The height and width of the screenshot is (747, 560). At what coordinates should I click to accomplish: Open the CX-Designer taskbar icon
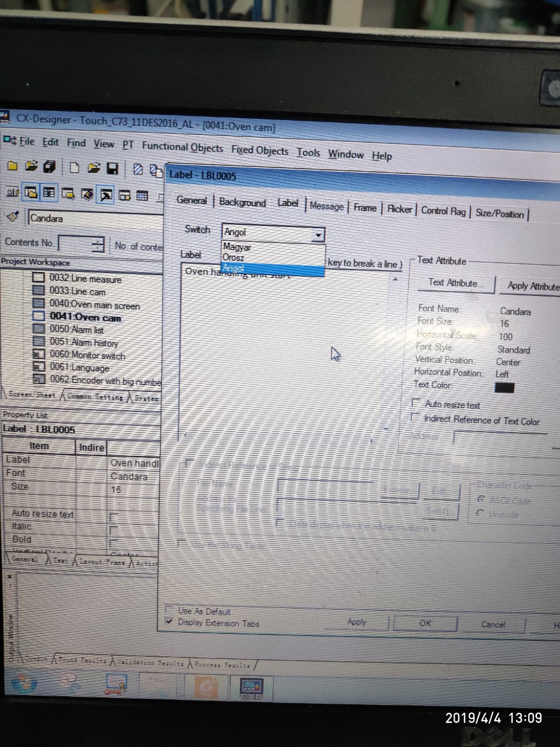[251, 687]
